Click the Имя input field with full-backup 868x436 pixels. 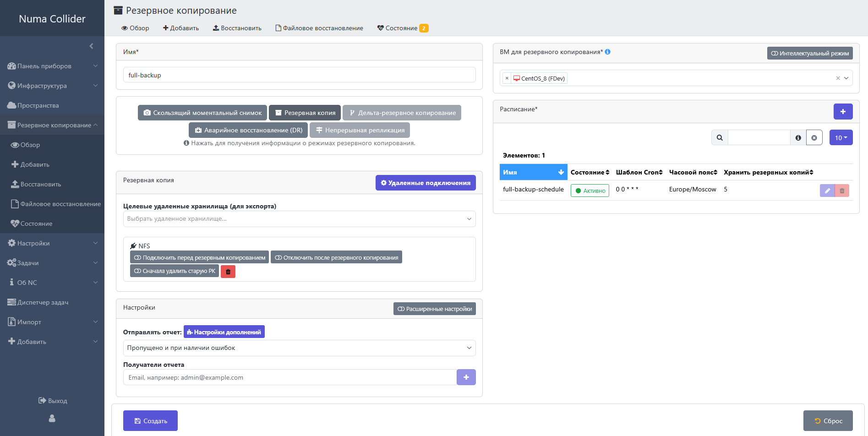coord(299,75)
